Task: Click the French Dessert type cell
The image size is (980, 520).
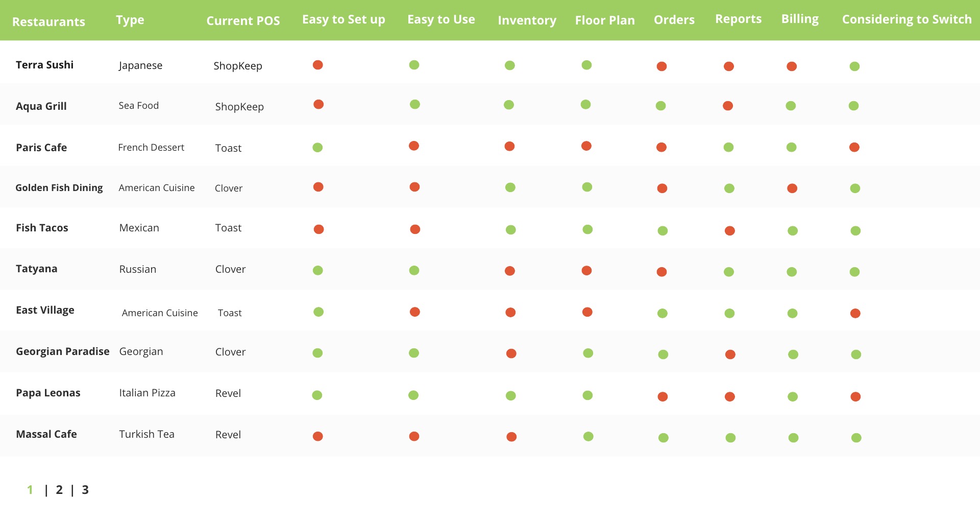Action: (x=151, y=148)
